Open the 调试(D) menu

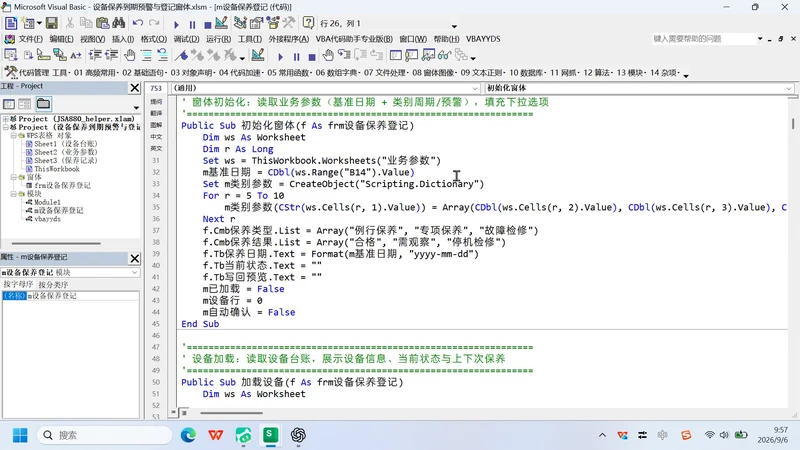pos(186,39)
